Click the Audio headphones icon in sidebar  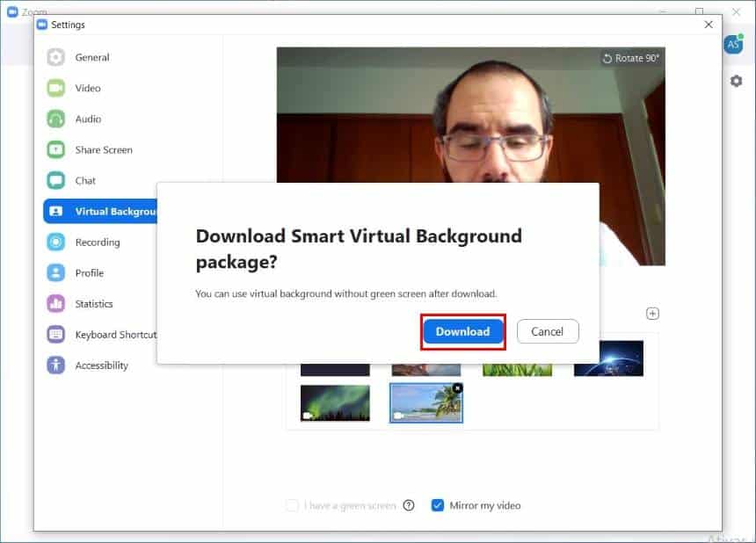pos(56,119)
